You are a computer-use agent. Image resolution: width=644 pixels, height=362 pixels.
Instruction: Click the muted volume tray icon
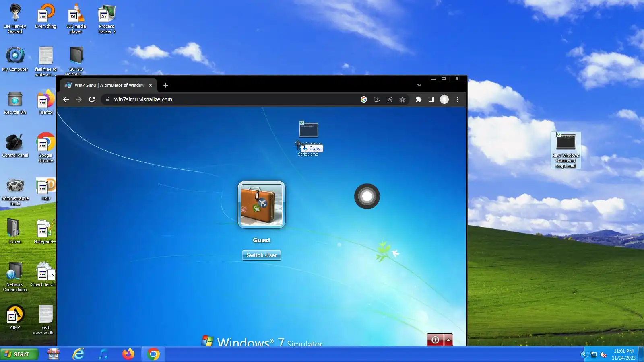click(x=603, y=354)
